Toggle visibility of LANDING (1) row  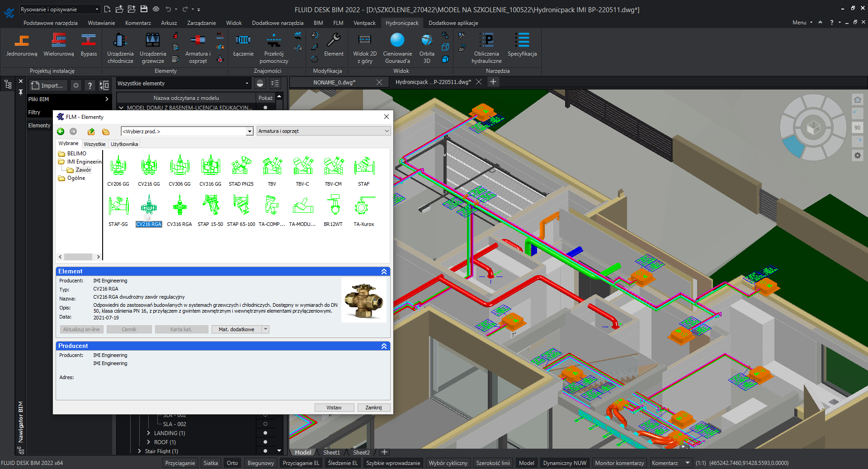pyautogui.click(x=265, y=433)
